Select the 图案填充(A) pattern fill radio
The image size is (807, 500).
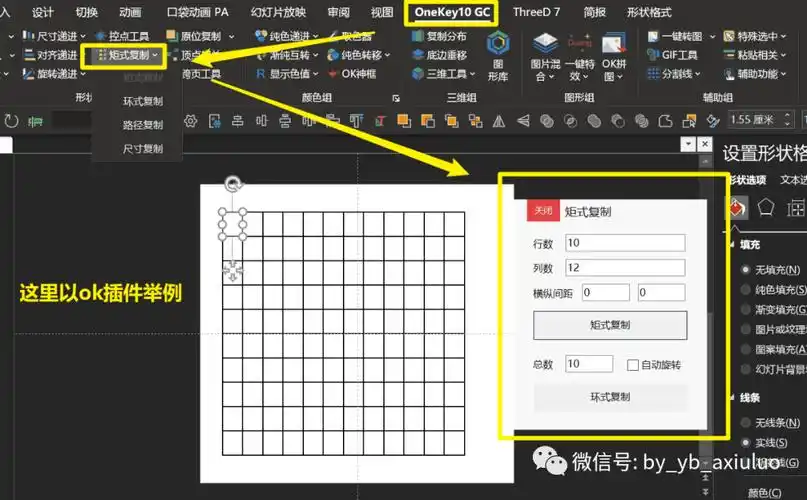[x=745, y=350]
